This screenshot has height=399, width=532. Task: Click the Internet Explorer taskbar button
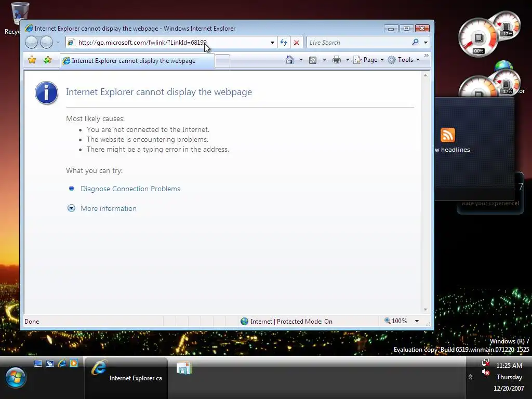[x=126, y=377]
